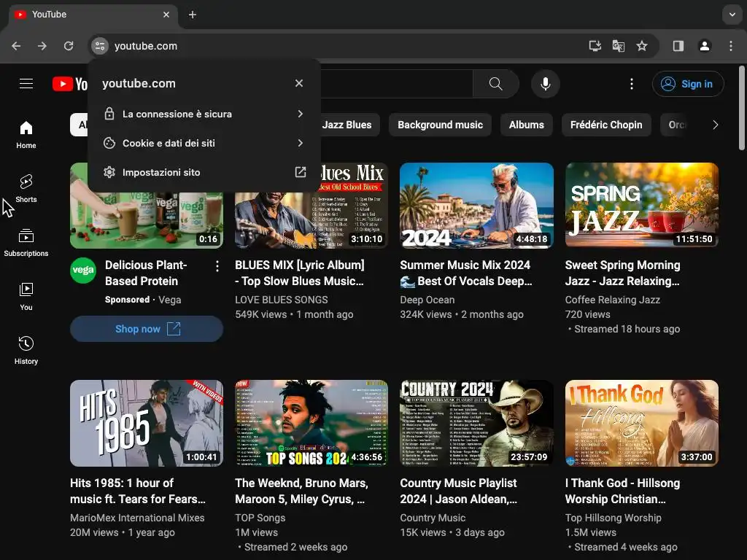
Task: Open the Country 2024 thumbnail
Action: coord(476,424)
